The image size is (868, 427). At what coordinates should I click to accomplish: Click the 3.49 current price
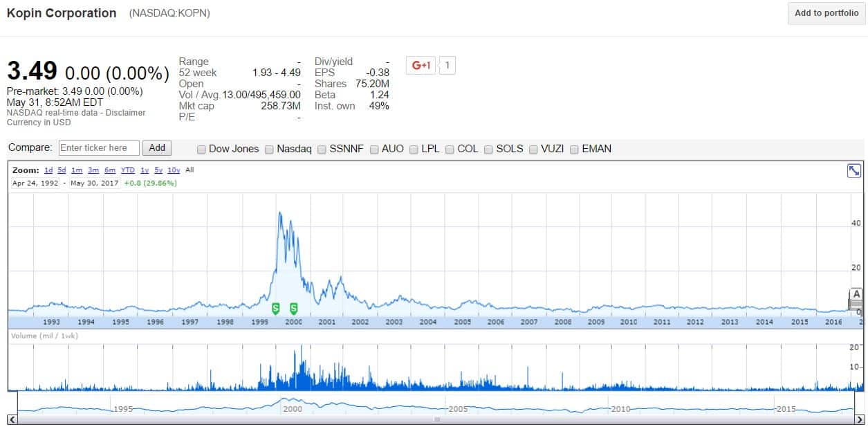click(32, 71)
